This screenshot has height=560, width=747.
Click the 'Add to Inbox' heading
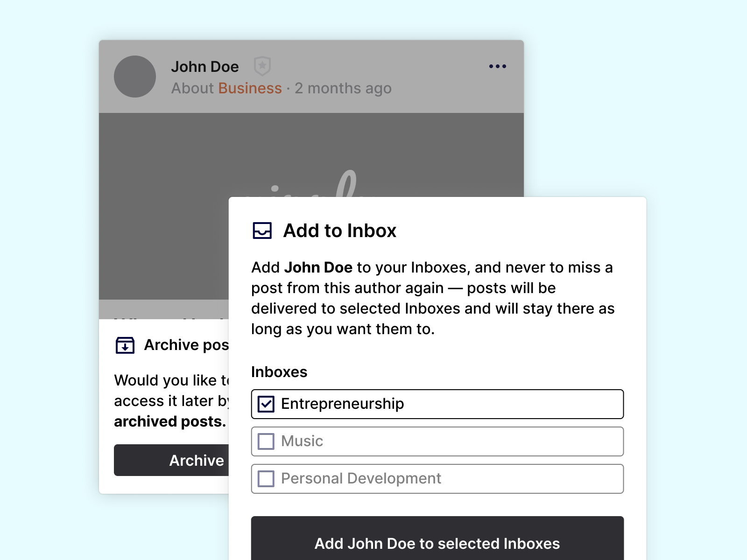[339, 231]
